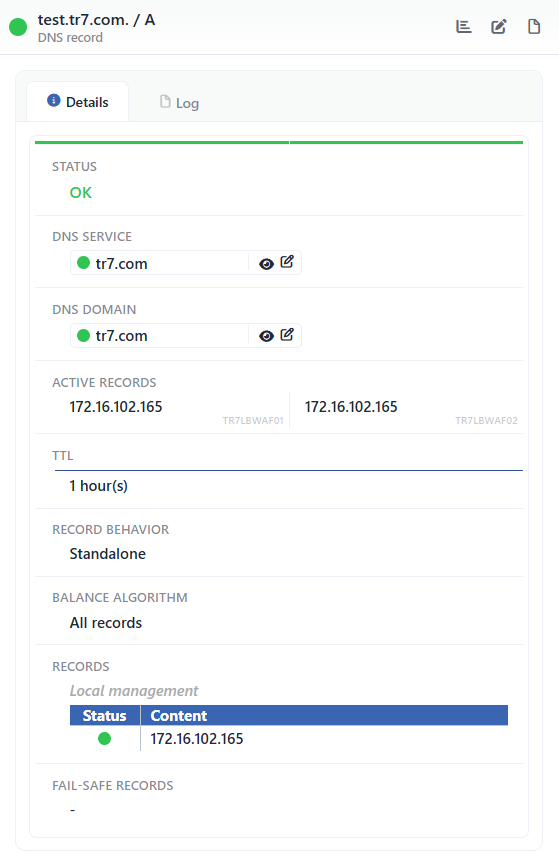
Task: Click the Standalone record behavior value
Action: (108, 554)
